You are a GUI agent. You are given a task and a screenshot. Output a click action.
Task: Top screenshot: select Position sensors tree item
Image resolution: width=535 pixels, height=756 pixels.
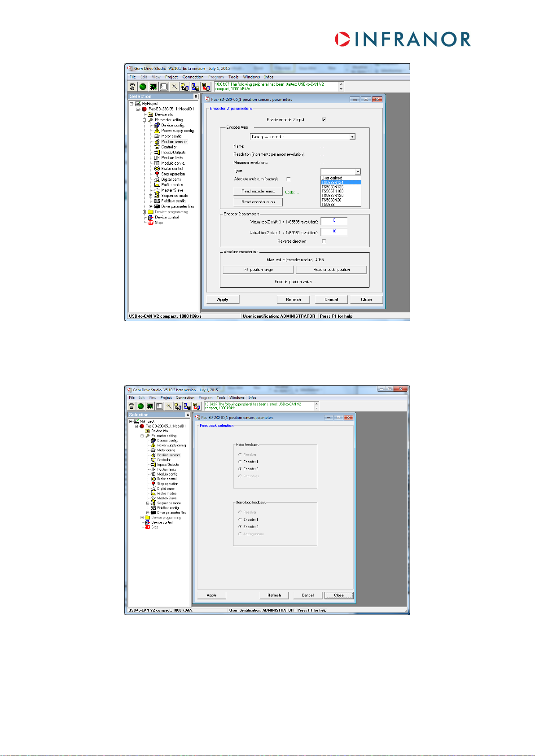click(x=175, y=141)
